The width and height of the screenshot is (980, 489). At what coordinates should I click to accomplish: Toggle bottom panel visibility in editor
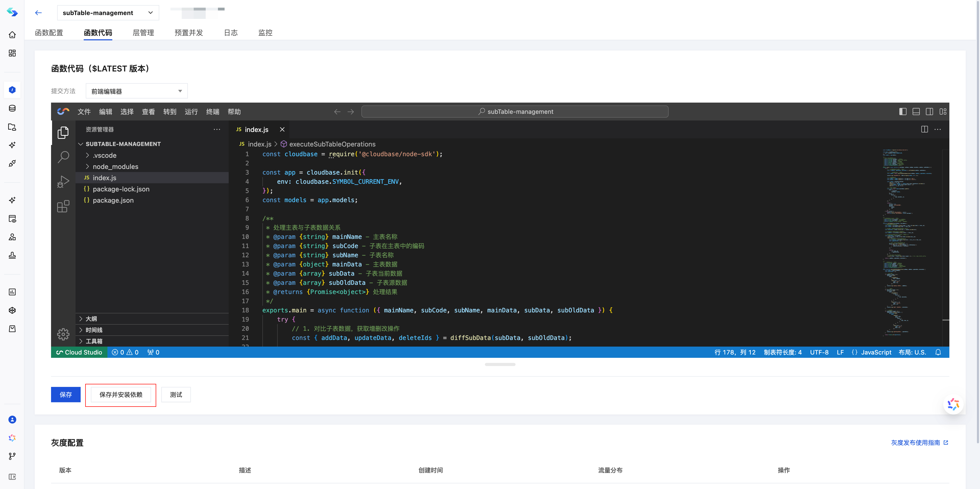pos(916,112)
